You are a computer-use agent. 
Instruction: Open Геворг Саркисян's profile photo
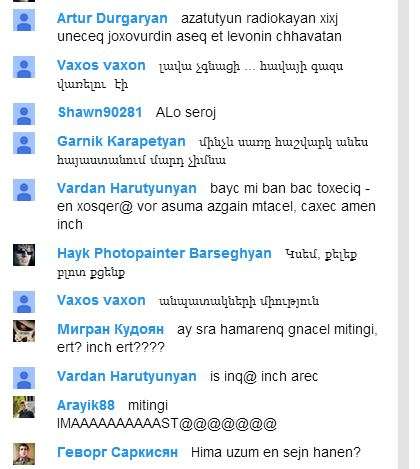pyautogui.click(x=24, y=454)
